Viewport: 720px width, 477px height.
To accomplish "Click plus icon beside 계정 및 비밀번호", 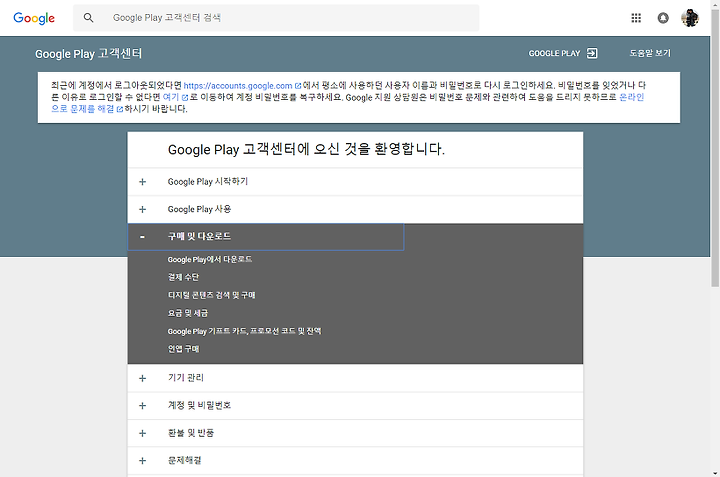I will tap(142, 406).
